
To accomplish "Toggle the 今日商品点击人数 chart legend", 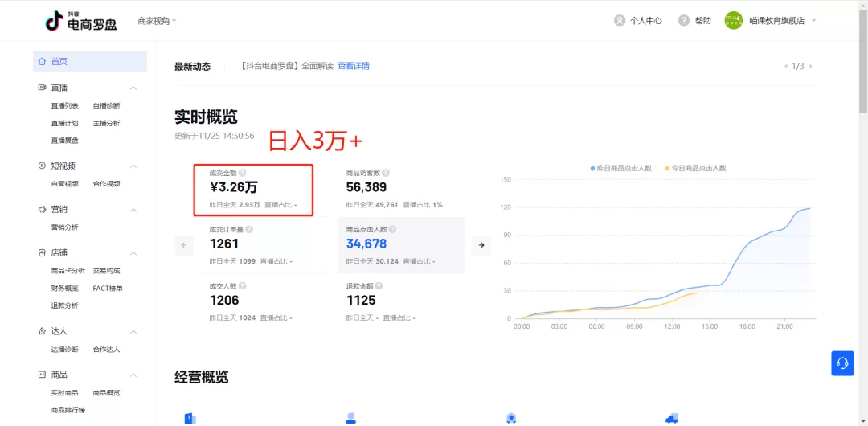I will coord(695,168).
